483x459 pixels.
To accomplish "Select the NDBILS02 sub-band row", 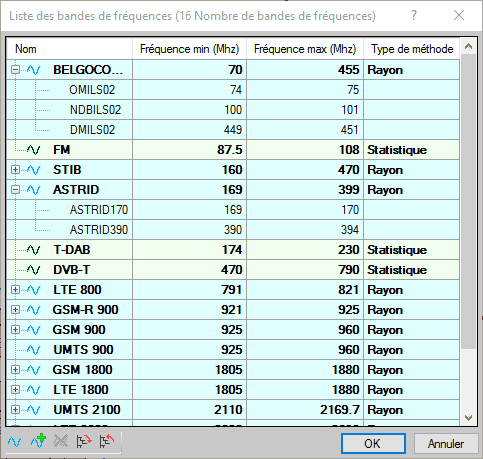I will point(233,110).
